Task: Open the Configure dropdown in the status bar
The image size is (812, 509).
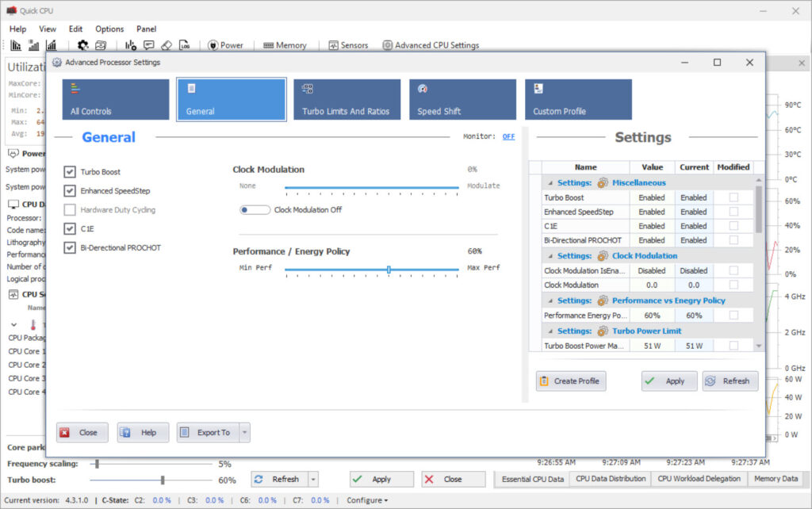Action: (367, 501)
